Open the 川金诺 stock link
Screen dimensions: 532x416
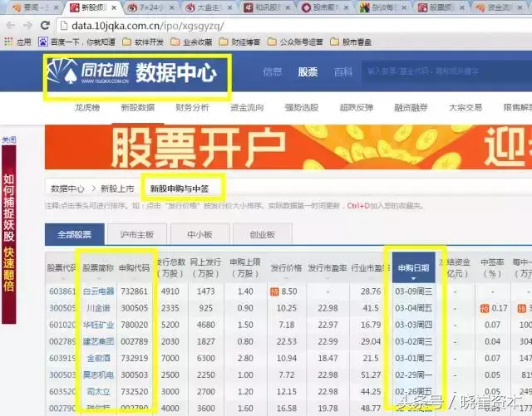tap(98, 308)
